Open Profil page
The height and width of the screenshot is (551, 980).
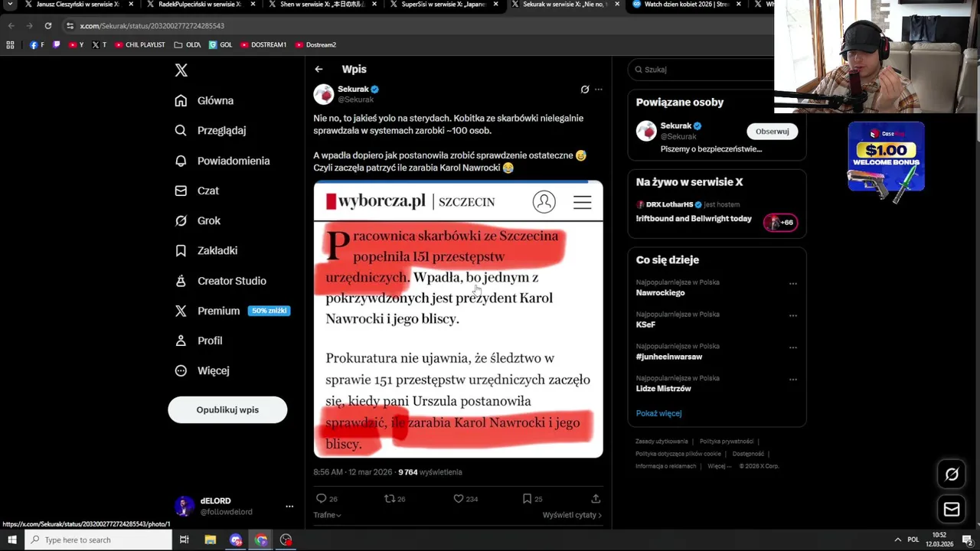click(x=198, y=341)
